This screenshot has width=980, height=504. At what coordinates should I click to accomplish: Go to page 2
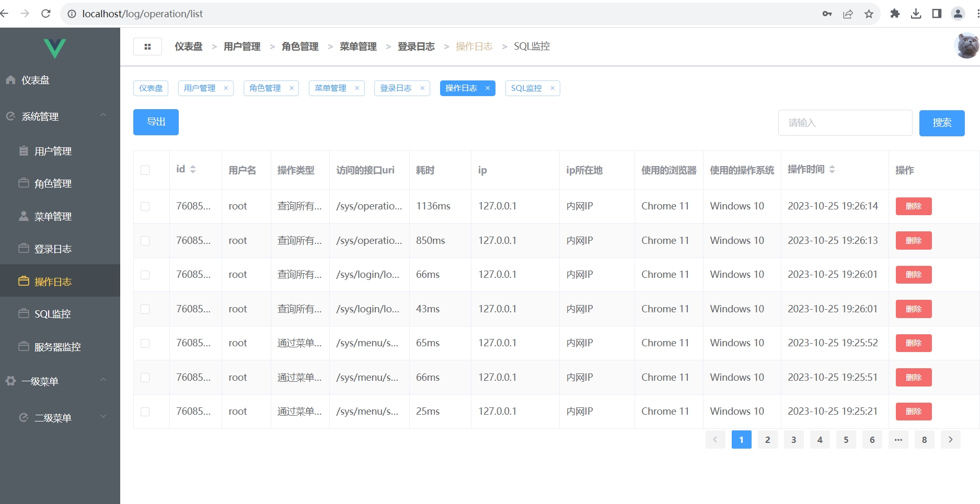click(768, 440)
